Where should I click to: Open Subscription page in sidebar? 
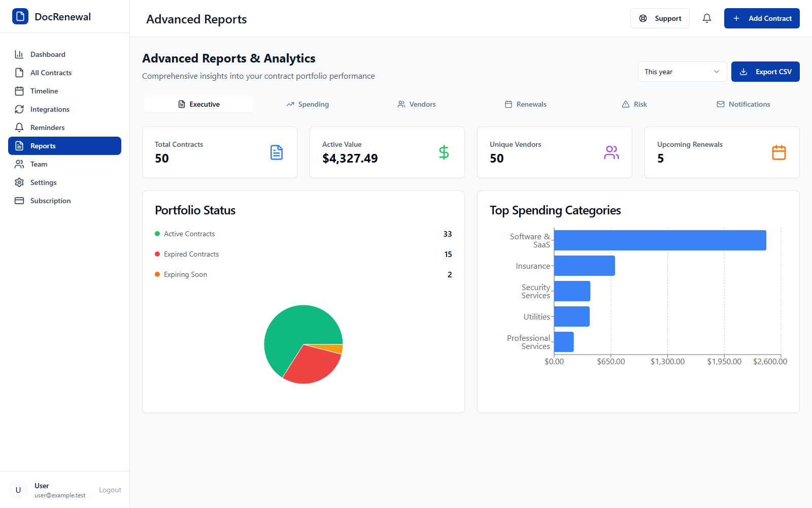tap(64, 201)
